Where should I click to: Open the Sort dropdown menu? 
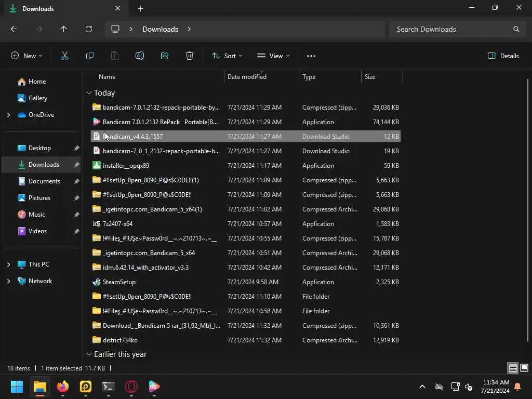coord(227,56)
